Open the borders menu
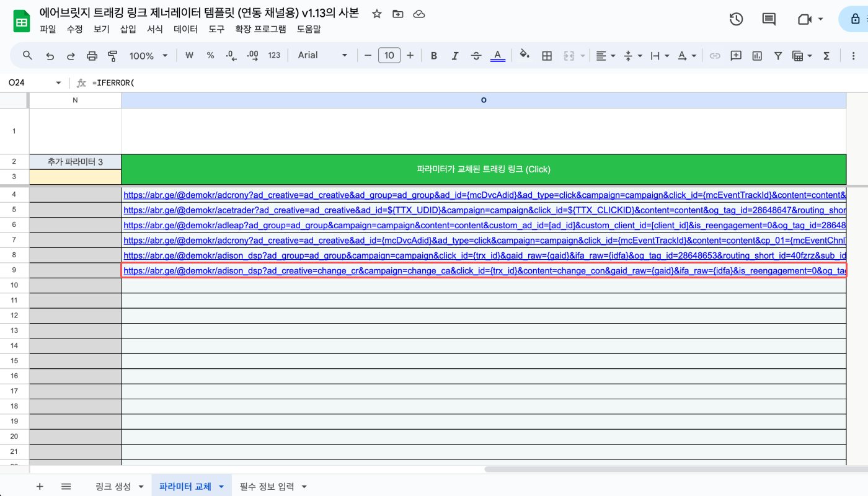868x496 pixels. pos(547,56)
